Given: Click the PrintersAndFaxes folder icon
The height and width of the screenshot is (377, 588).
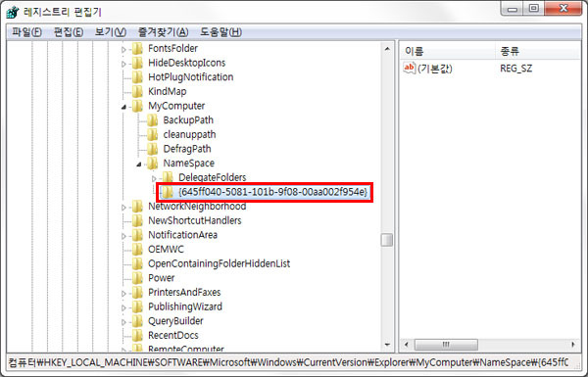Looking at the screenshot, I should [x=137, y=293].
